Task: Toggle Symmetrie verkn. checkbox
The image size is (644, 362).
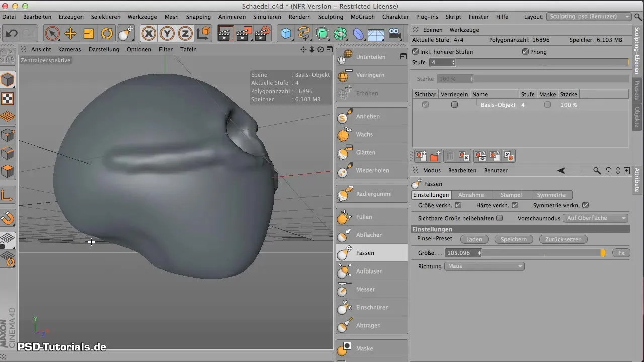Action: click(x=585, y=205)
